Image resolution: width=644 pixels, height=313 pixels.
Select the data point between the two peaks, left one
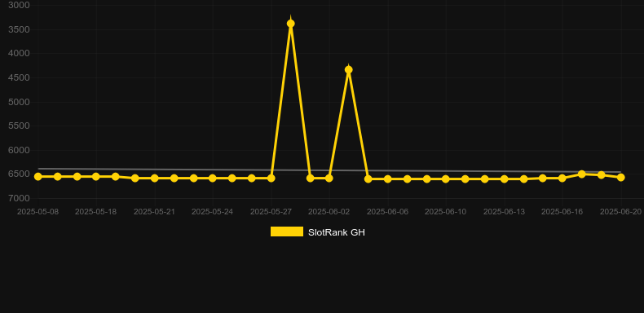(311, 179)
